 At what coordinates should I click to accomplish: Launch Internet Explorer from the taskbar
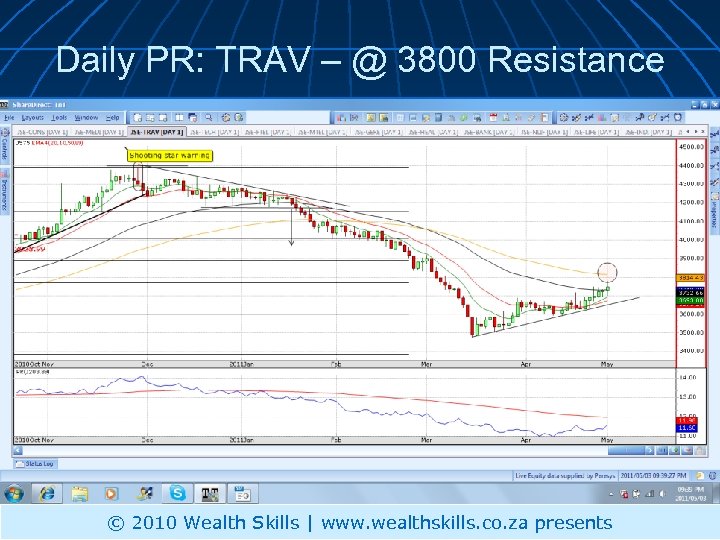point(46,494)
